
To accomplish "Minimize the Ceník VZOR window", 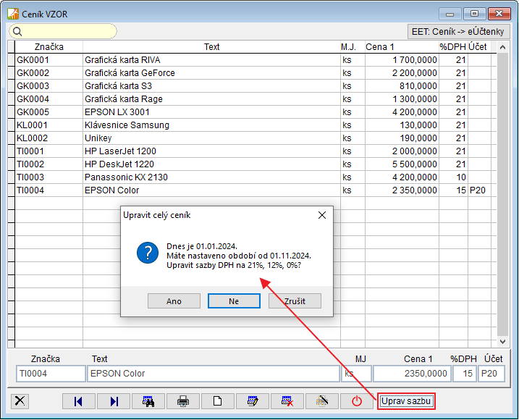I will [450, 14].
